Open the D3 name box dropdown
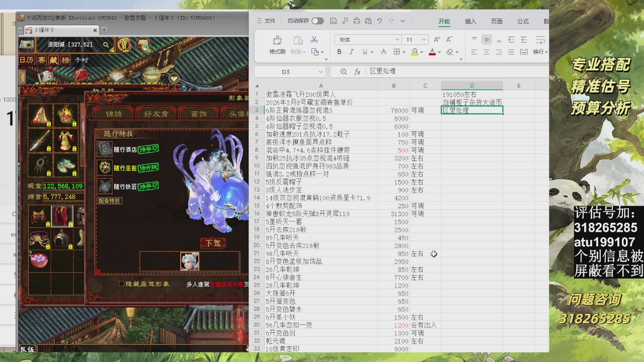644x362 pixels. (321, 72)
